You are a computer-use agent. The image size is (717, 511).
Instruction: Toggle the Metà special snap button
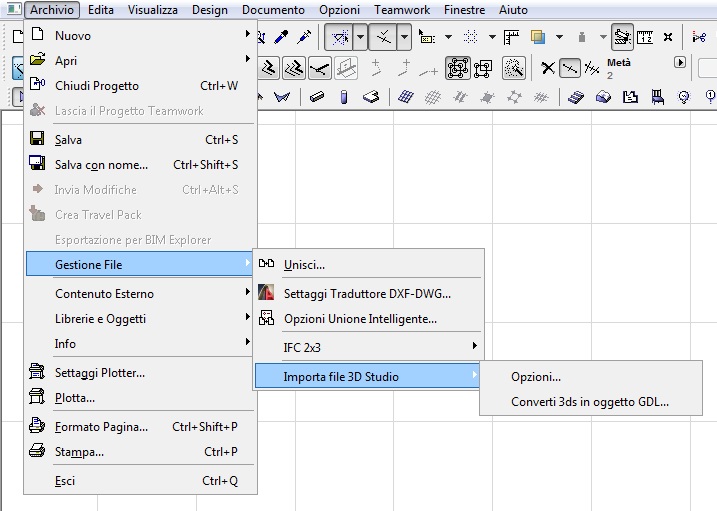(x=570, y=69)
